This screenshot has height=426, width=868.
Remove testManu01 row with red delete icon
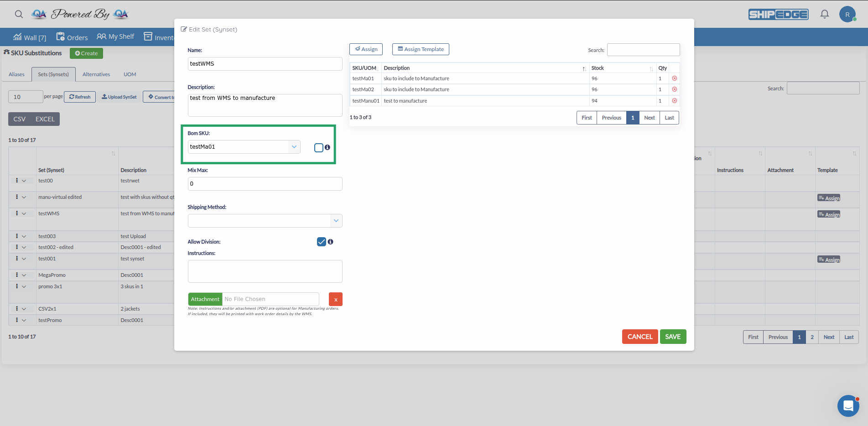pos(674,101)
